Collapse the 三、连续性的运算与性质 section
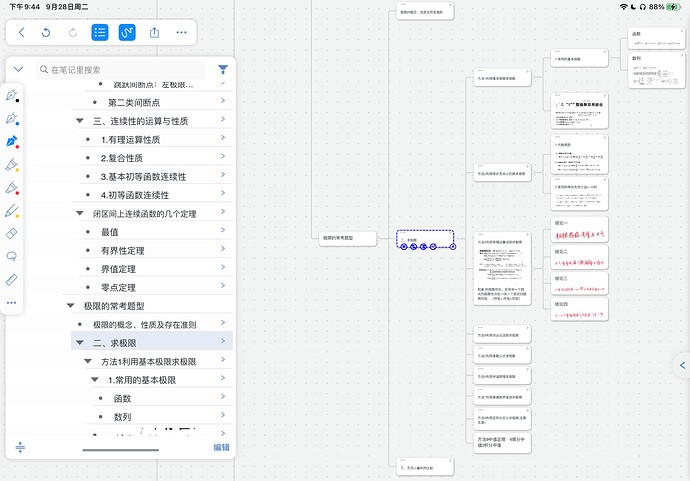 [80, 121]
